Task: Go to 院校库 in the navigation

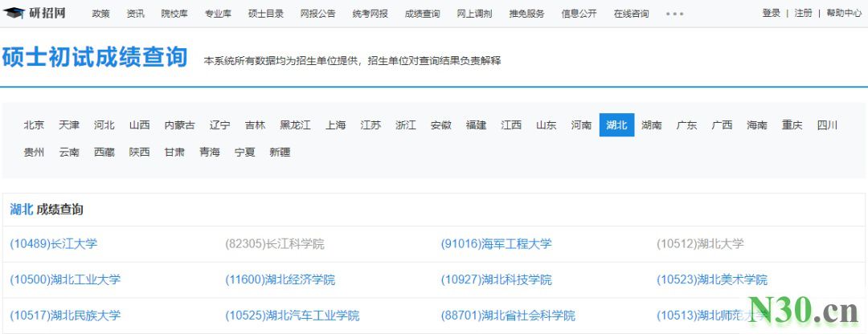Action: 174,14
